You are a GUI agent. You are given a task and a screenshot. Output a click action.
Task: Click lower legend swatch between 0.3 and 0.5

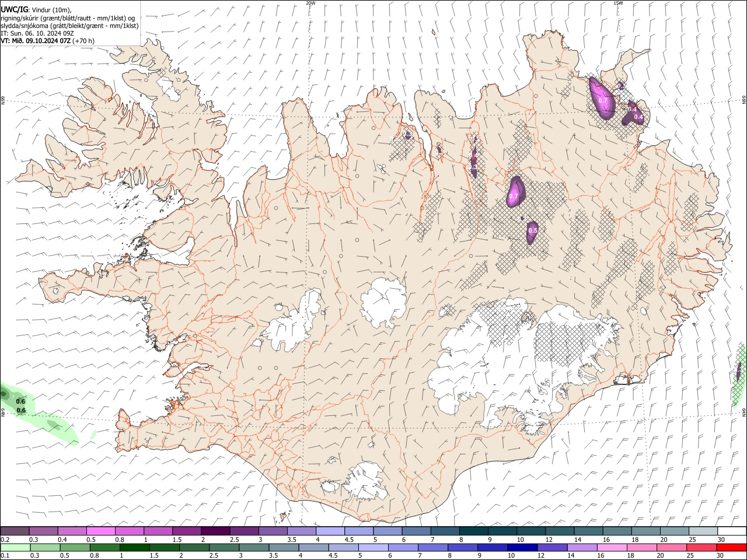coord(46,547)
